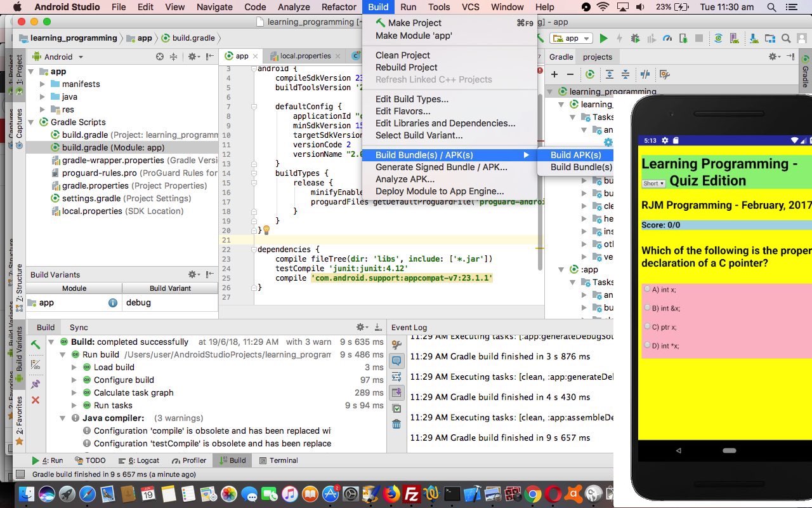Click the hammer icon in Build panel

pos(36,345)
